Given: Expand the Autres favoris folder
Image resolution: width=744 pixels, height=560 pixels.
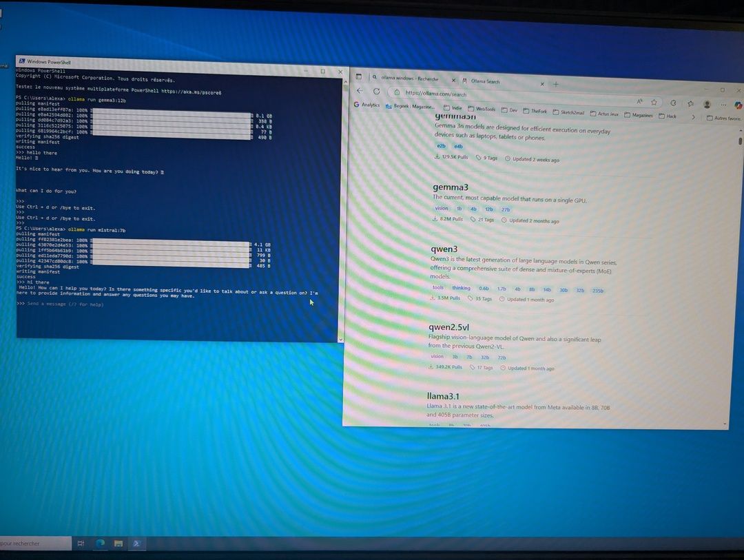Looking at the screenshot, I should [x=723, y=118].
